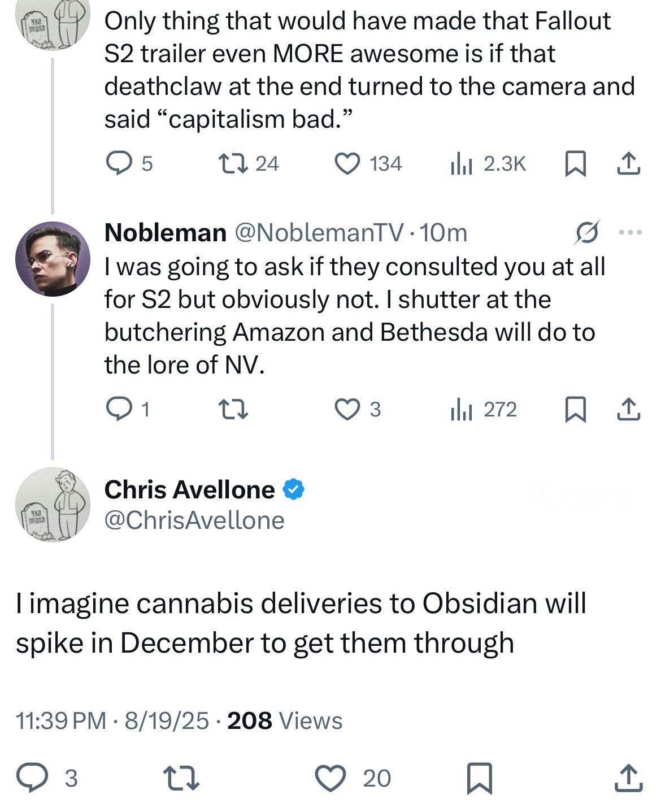This screenshot has width=661, height=812.
Task: Like the cannabis deliveries tweet
Action: pos(330,778)
